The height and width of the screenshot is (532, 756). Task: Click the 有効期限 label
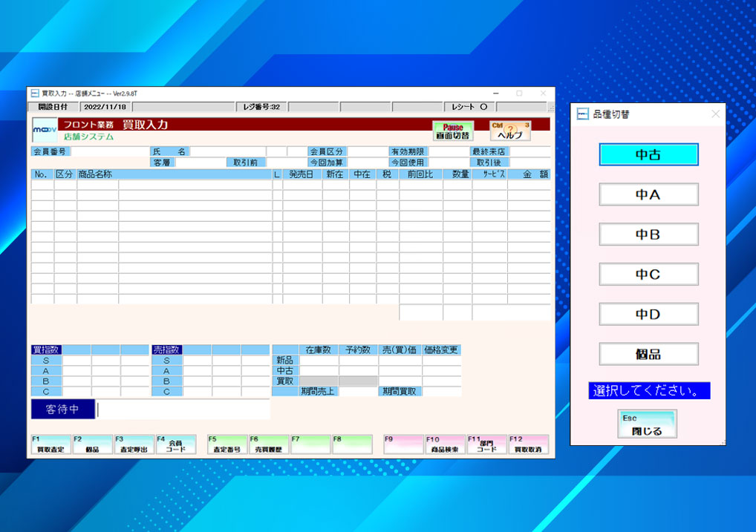408,151
